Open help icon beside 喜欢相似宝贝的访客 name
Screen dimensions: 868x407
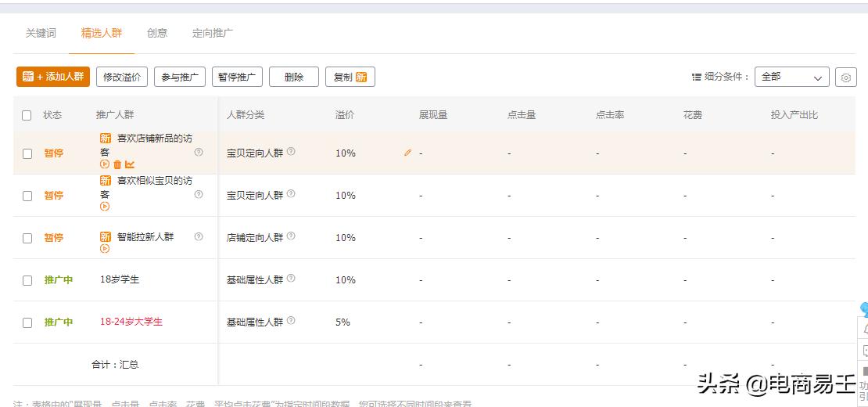pyautogui.click(x=199, y=194)
